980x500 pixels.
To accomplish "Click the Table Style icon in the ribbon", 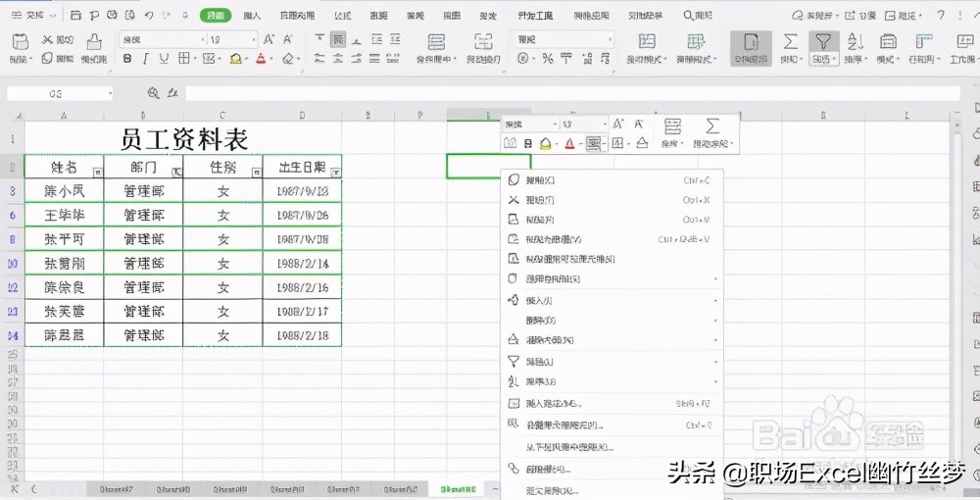I will point(696,42).
